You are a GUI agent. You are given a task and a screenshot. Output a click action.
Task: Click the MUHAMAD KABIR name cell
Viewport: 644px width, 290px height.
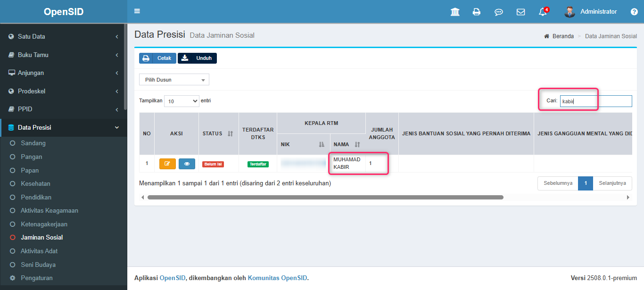point(347,163)
